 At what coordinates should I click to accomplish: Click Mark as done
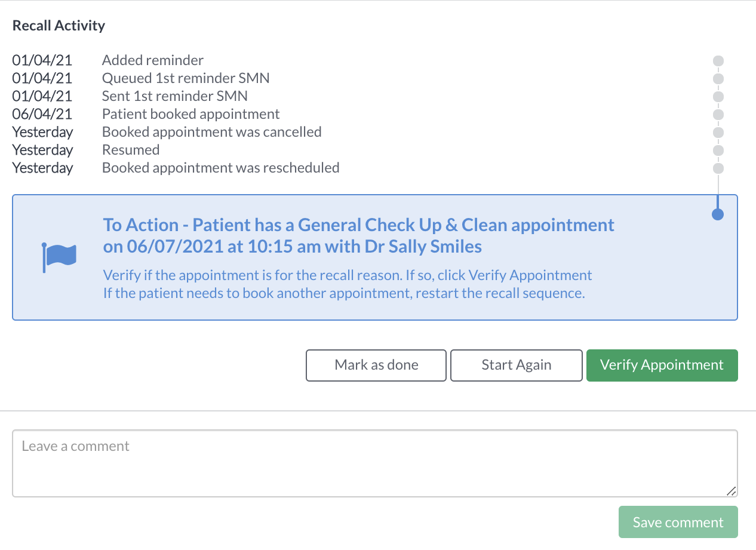376,365
